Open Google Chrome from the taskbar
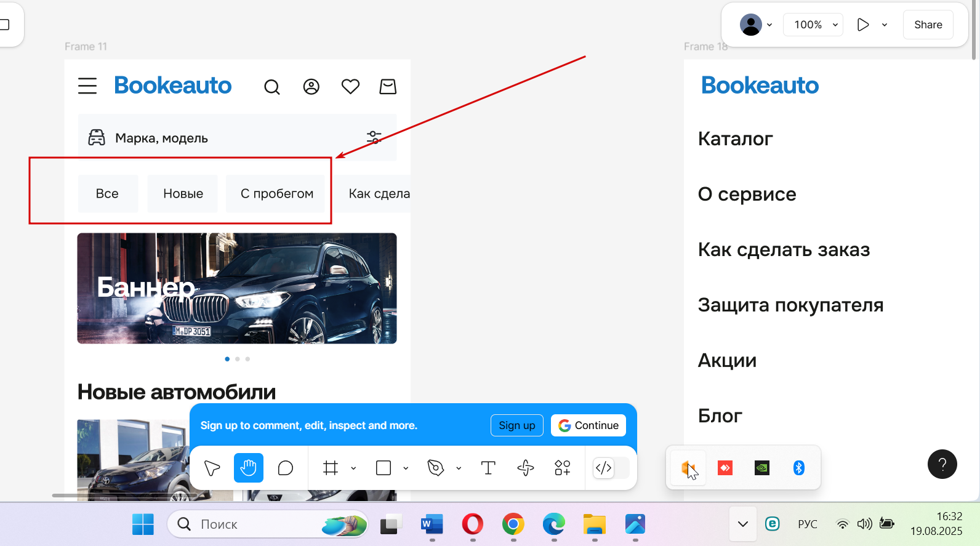The image size is (980, 546). [x=513, y=524]
